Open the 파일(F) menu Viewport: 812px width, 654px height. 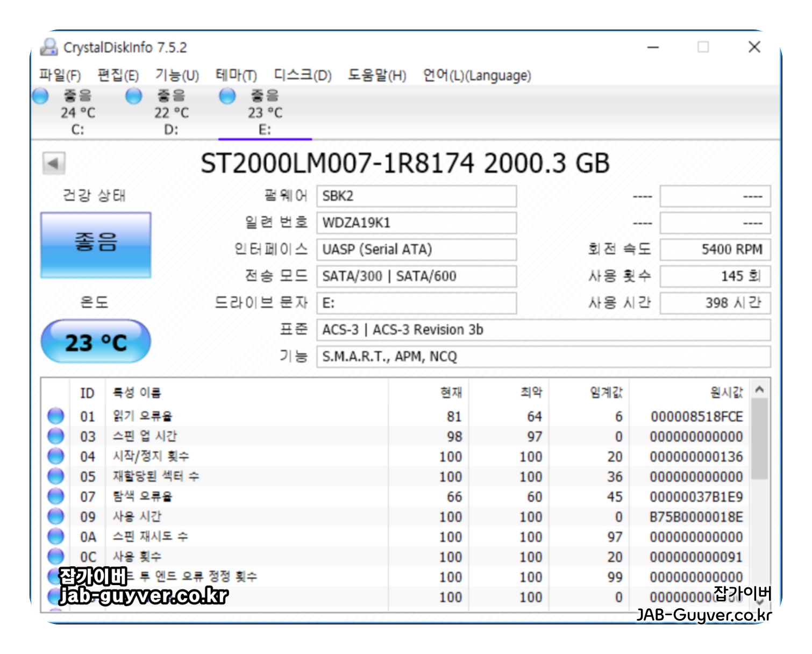click(60, 75)
